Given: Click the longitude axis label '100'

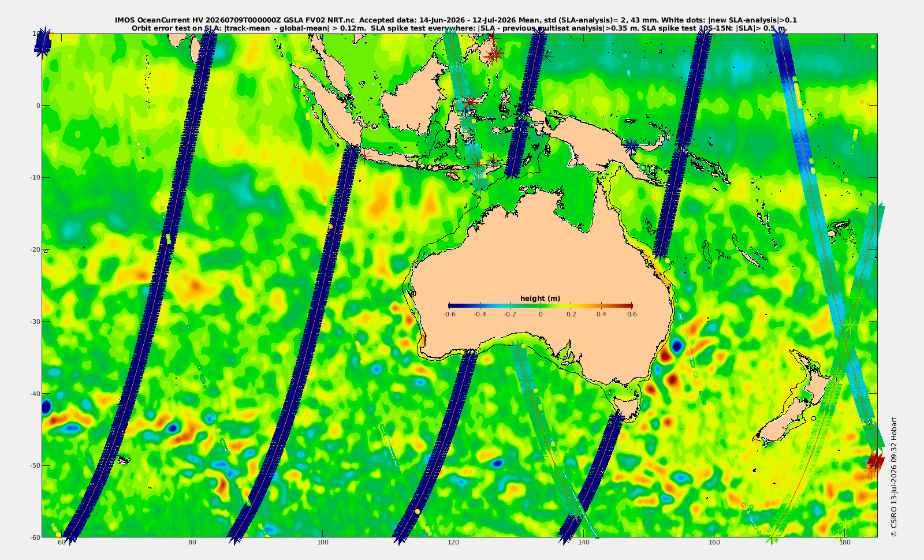Looking at the screenshot, I should [323, 543].
